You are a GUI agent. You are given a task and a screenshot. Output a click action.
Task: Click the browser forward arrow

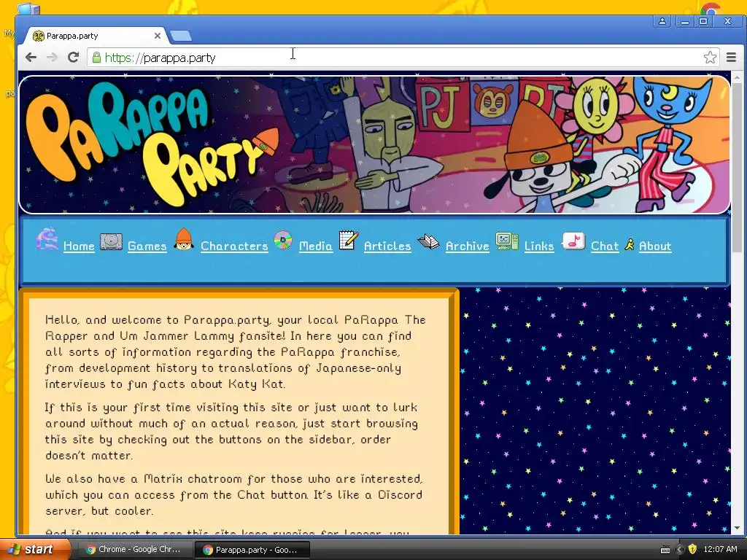click(52, 58)
